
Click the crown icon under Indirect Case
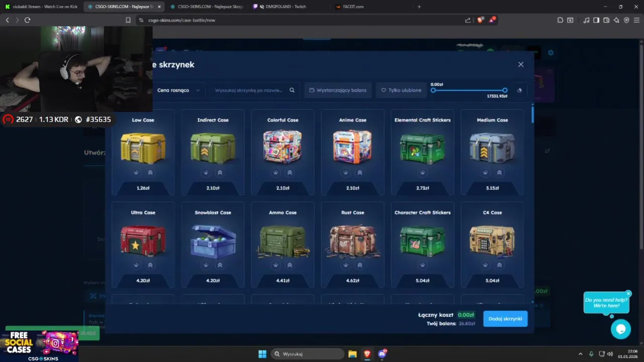[x=206, y=172]
